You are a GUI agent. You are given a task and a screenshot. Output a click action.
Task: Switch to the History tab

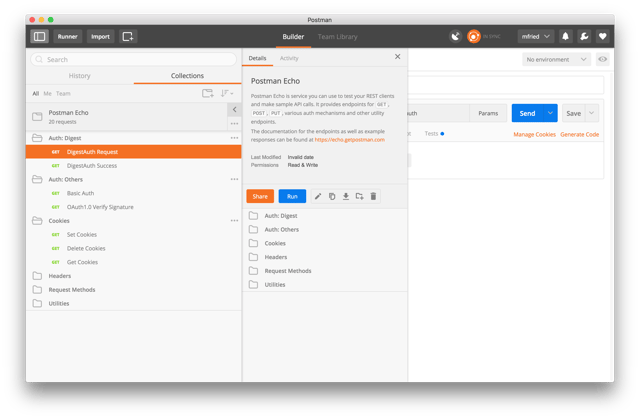80,76
